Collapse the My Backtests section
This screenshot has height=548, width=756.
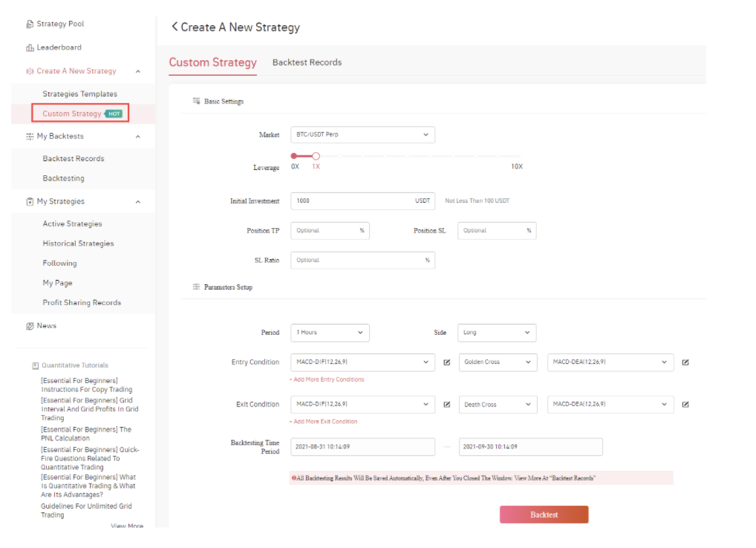138,137
